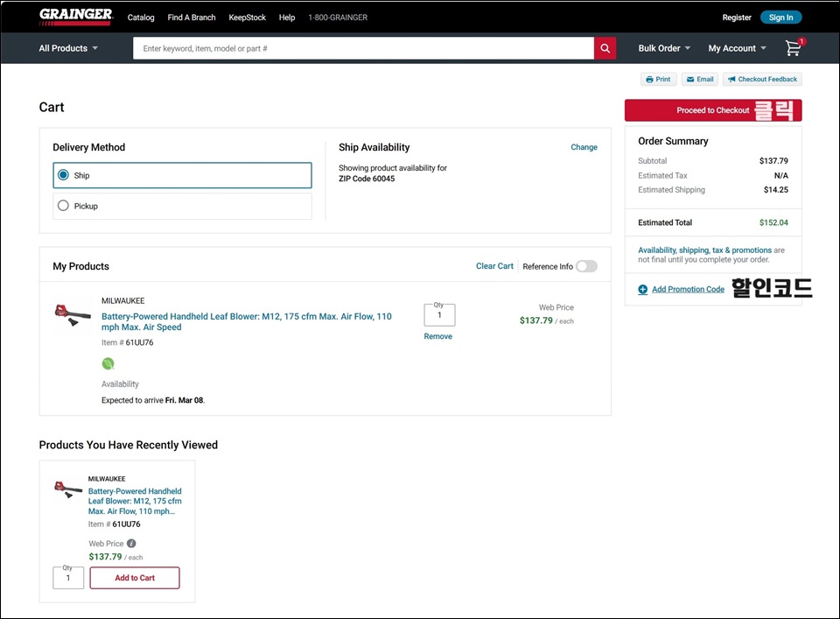The width and height of the screenshot is (840, 619).
Task: Expand the All Products dropdown
Action: pos(68,48)
